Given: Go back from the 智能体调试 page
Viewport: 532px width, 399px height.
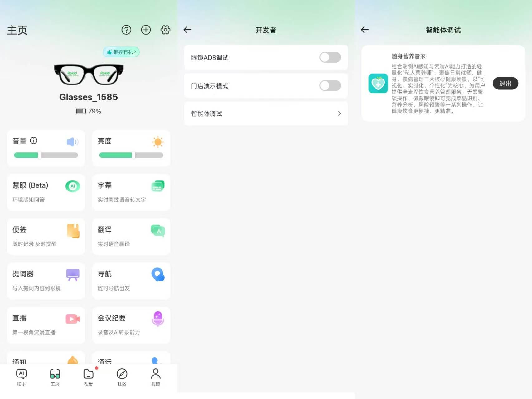Looking at the screenshot, I should click(x=365, y=30).
